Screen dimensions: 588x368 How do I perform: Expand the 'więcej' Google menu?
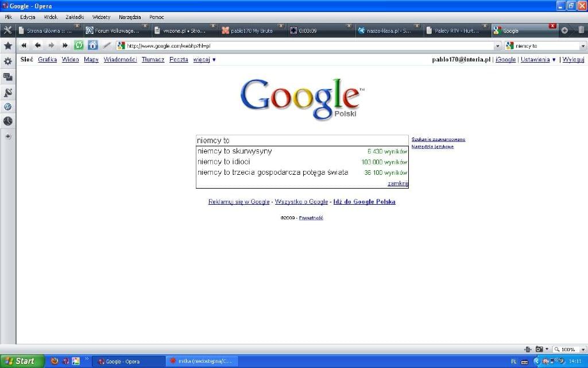204,59
